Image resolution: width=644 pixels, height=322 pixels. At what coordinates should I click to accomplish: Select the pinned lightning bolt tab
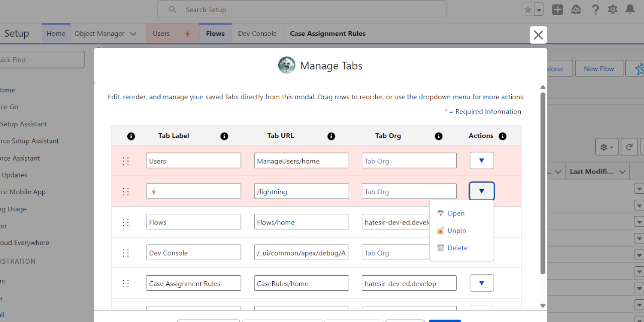[x=188, y=34]
